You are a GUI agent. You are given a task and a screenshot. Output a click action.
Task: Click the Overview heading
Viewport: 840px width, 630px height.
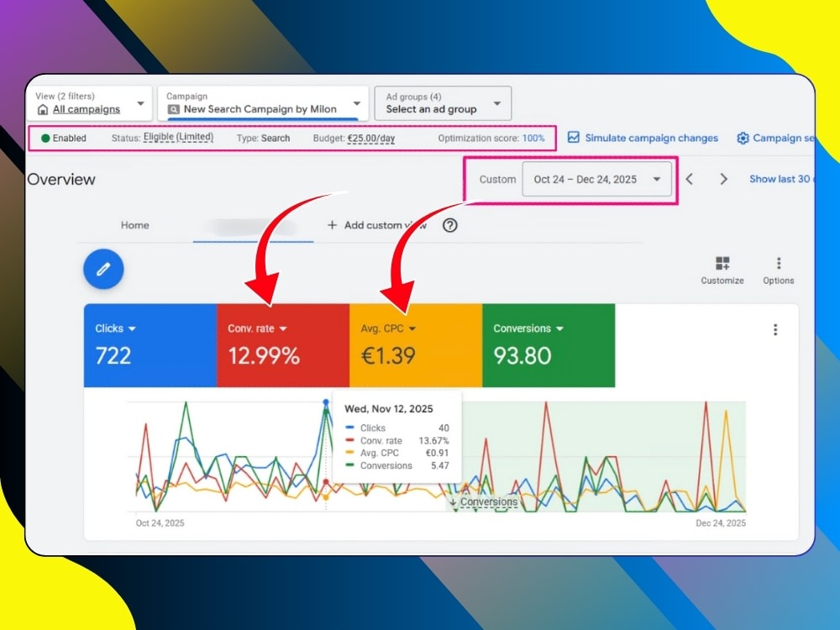(x=61, y=179)
